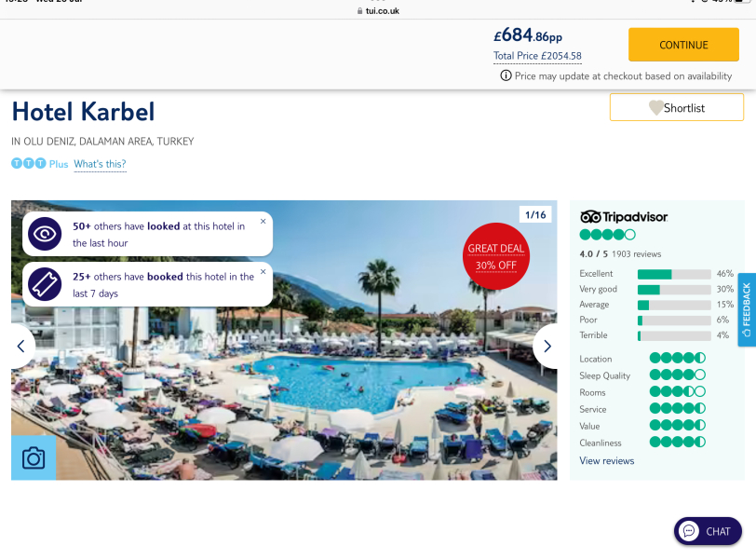Screen dimensions: 756x559
Task: Click the Hotel Karbel heading
Action: coord(82,111)
